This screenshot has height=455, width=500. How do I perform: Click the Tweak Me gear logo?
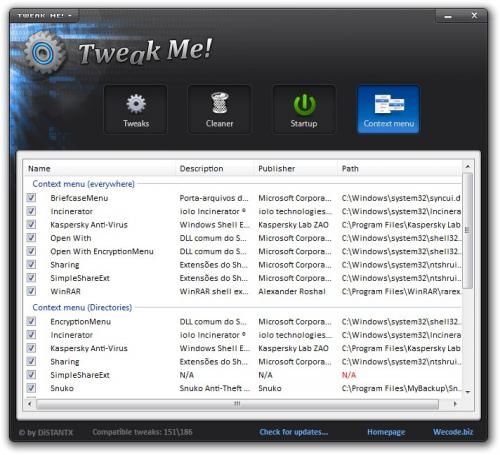42,53
